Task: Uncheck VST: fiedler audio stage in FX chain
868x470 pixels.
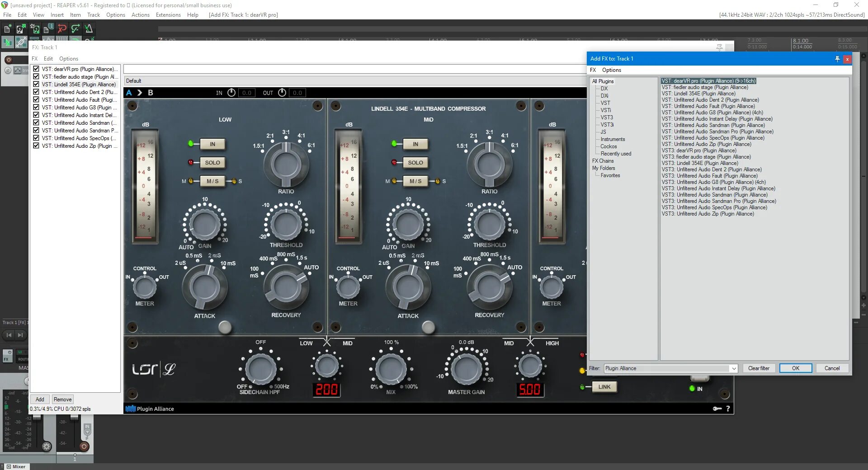Action: pos(36,77)
